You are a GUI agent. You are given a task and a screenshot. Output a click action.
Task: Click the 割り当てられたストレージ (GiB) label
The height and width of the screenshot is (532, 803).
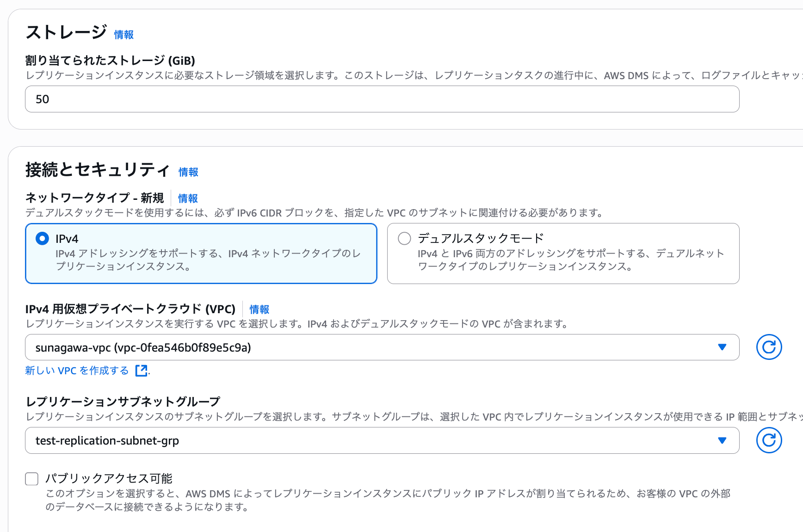(x=110, y=61)
